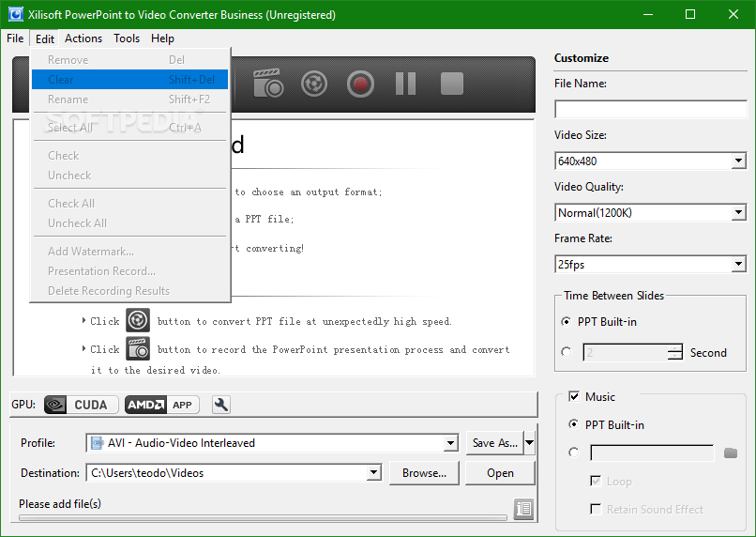Open the Destination path dropdown
Viewport: 756px width, 537px height.
(373, 472)
